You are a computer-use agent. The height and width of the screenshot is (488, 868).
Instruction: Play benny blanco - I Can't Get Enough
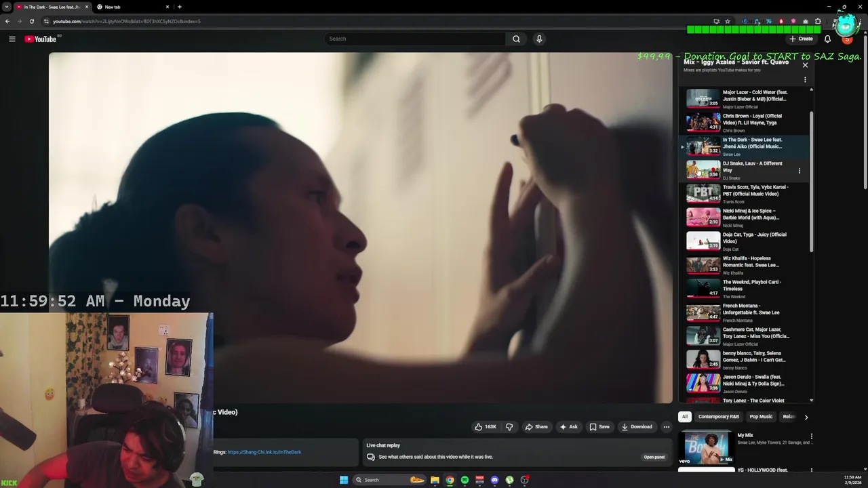tap(745, 360)
